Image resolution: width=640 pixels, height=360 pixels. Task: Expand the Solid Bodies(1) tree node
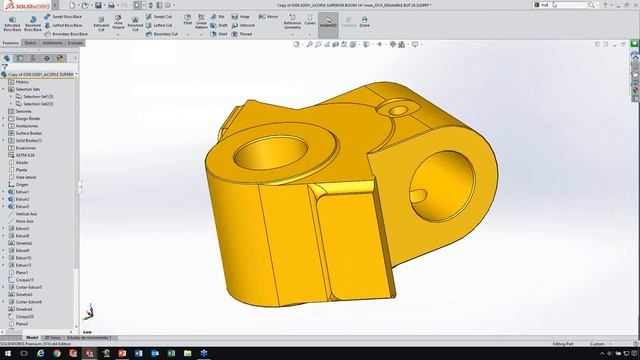(3, 140)
